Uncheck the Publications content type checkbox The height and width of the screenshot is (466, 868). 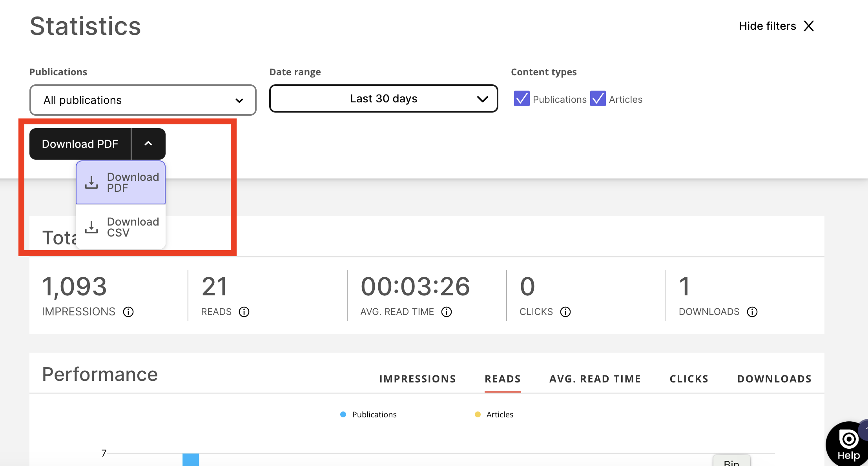522,99
